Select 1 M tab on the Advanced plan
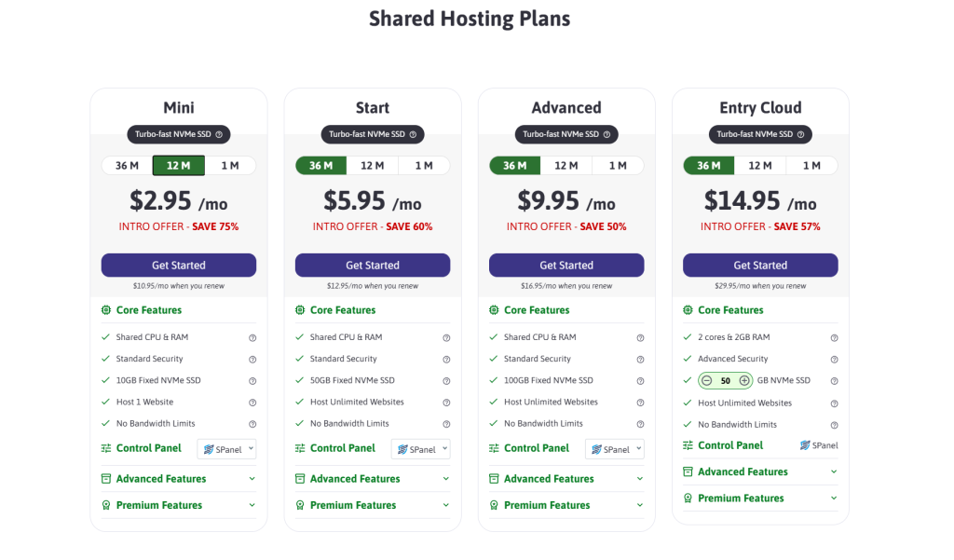 click(618, 166)
